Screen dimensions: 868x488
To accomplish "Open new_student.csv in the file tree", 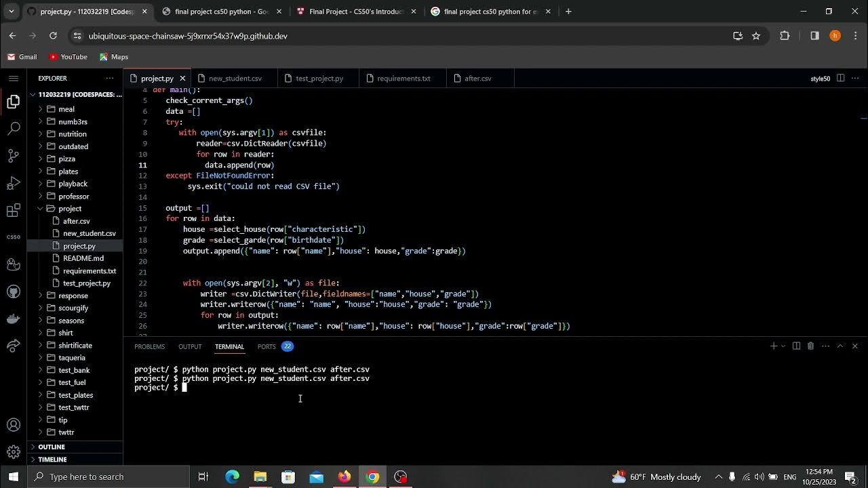I will click(x=75, y=233).
